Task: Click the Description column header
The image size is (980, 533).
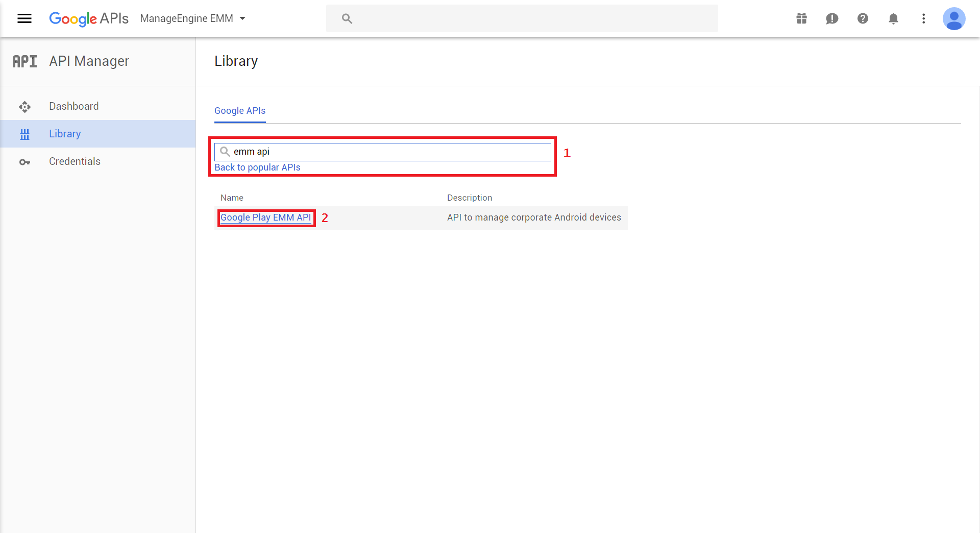Action: click(x=470, y=198)
